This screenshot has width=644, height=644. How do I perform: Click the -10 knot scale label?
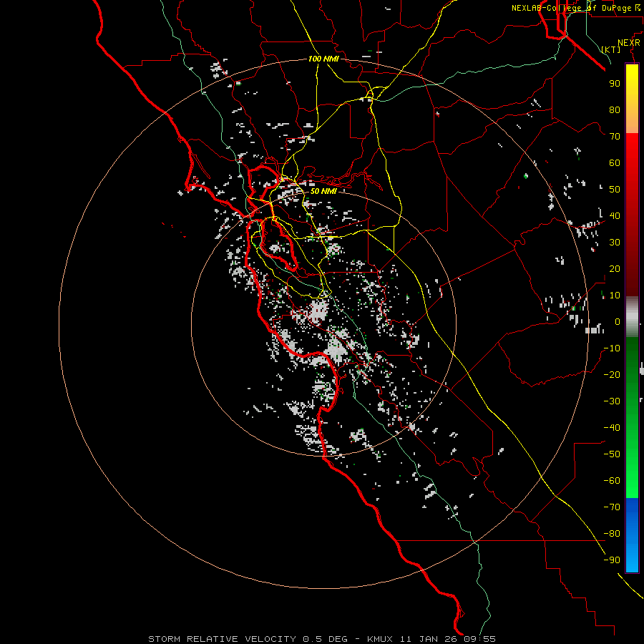point(612,348)
